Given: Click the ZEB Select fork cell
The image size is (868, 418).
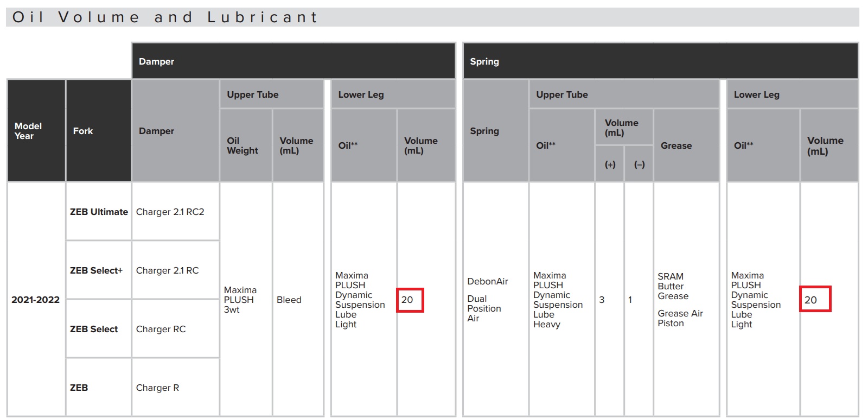Looking at the screenshot, I should coord(99,329).
